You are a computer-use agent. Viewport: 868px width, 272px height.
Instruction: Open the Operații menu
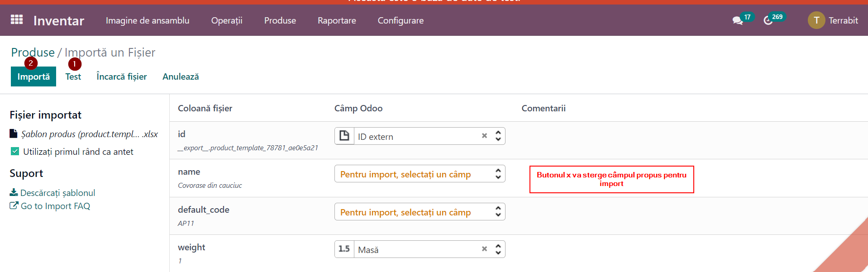tap(227, 20)
